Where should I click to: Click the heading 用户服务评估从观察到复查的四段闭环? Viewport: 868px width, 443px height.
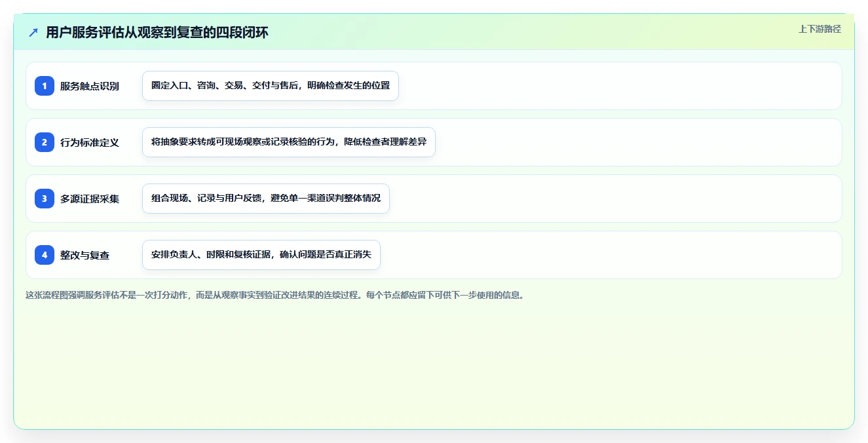click(x=157, y=33)
